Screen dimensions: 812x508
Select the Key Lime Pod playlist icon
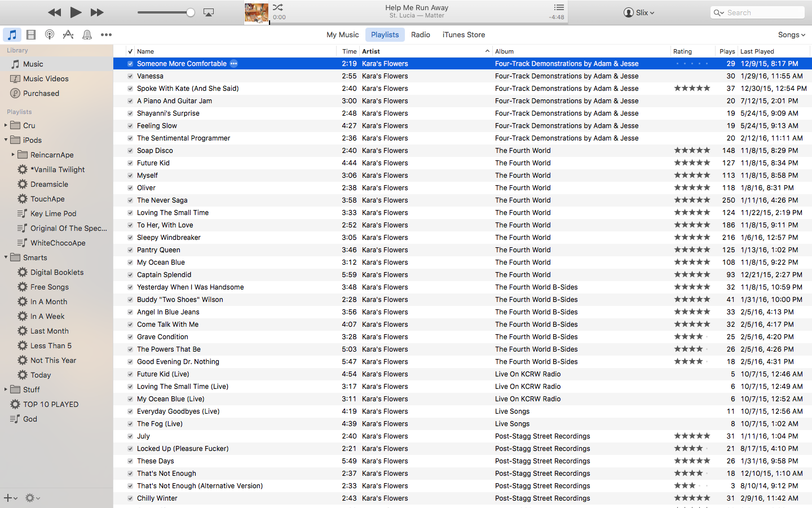tap(22, 213)
